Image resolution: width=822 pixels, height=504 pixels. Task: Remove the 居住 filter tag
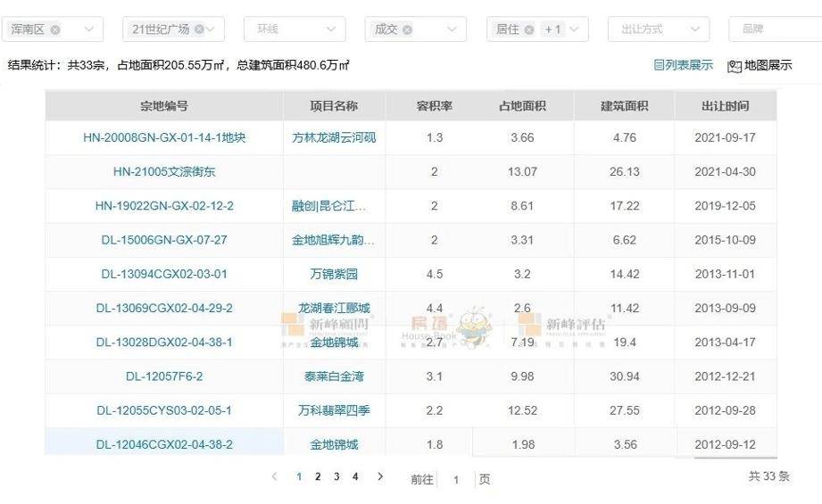point(529,29)
